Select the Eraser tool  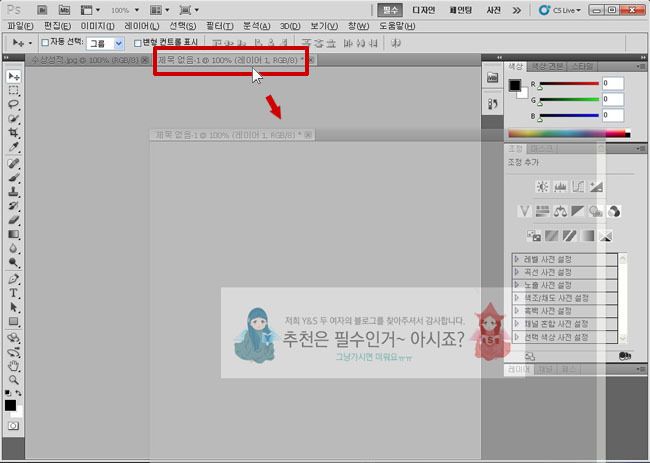(13, 220)
